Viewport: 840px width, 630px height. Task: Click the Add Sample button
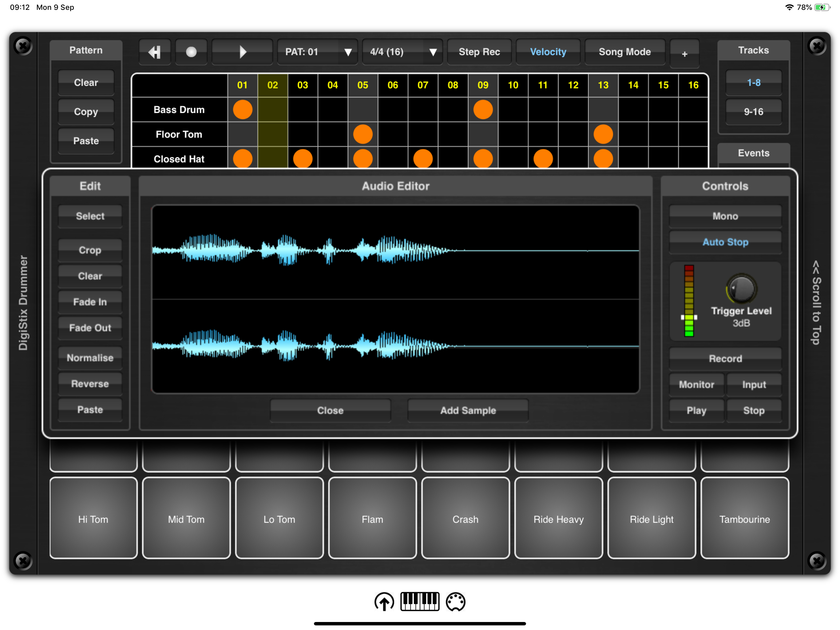[468, 410]
